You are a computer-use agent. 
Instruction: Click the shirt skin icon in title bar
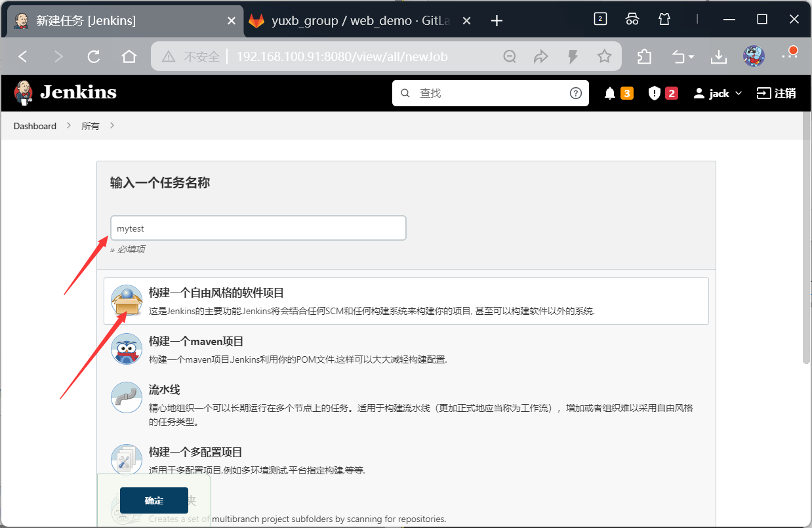(x=664, y=19)
